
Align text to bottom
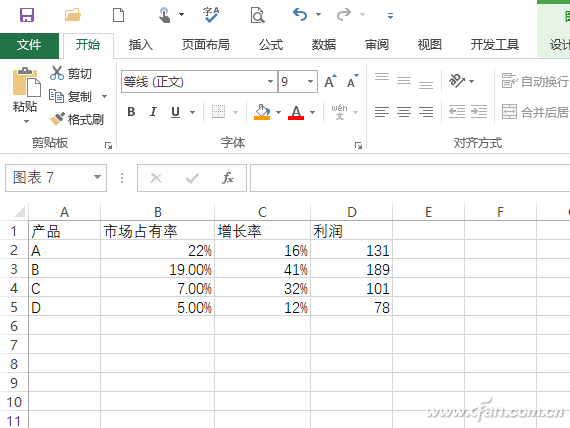click(x=426, y=85)
